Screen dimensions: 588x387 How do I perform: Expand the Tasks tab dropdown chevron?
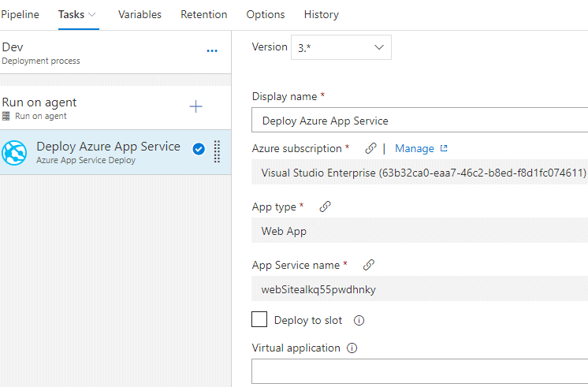coord(93,15)
